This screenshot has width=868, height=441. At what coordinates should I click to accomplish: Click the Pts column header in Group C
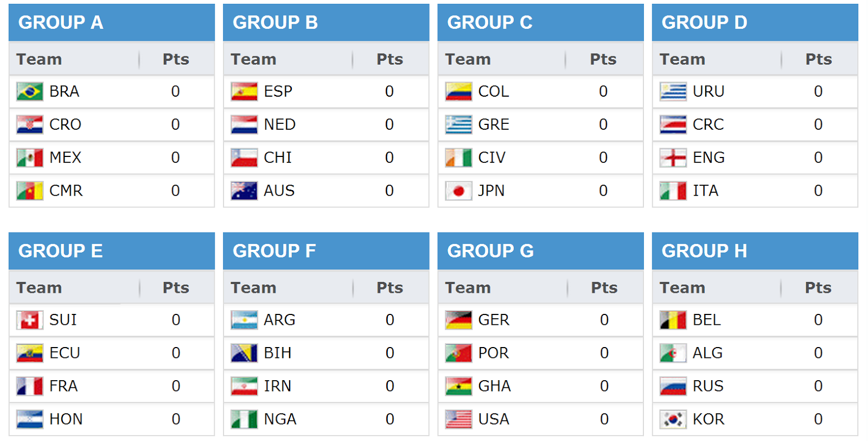click(603, 59)
